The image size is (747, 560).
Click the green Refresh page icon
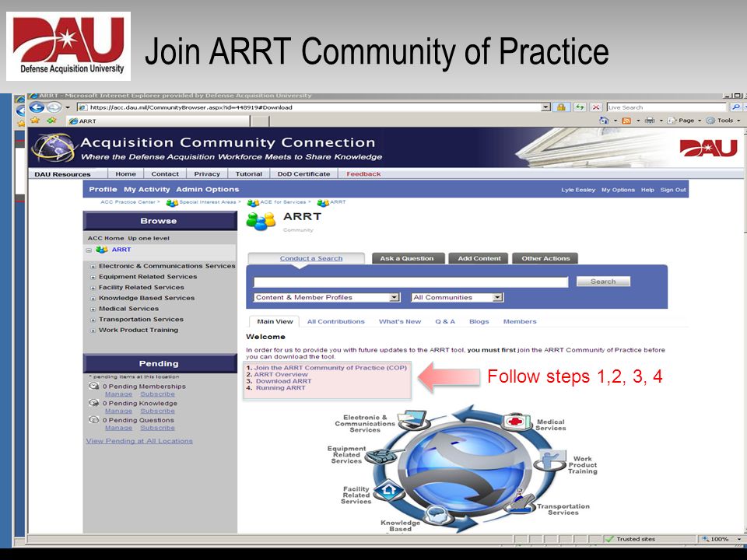click(x=579, y=107)
